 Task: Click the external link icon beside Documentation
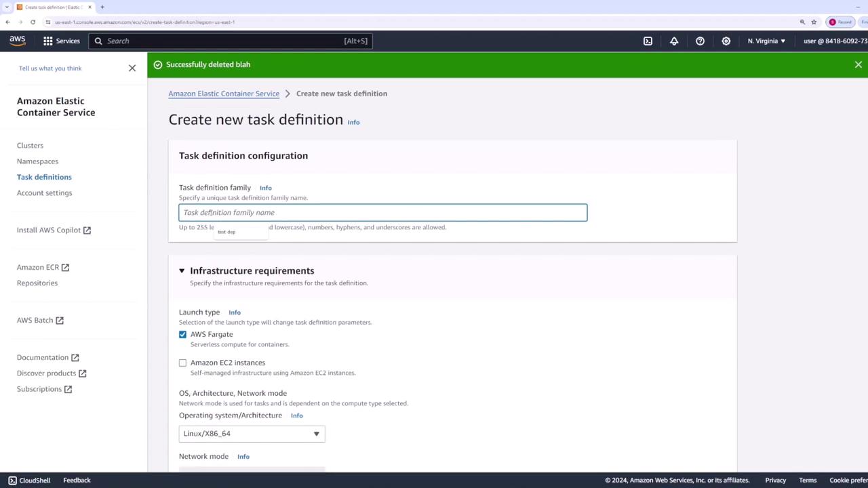75,358
